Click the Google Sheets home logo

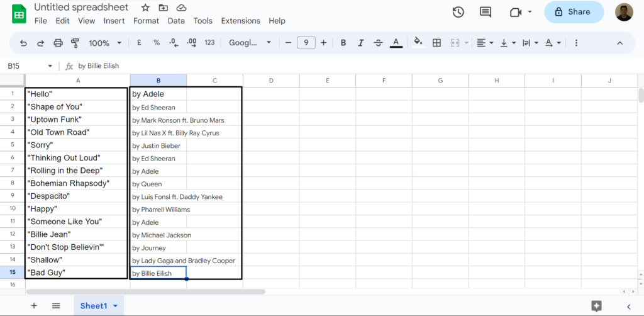coord(19,14)
